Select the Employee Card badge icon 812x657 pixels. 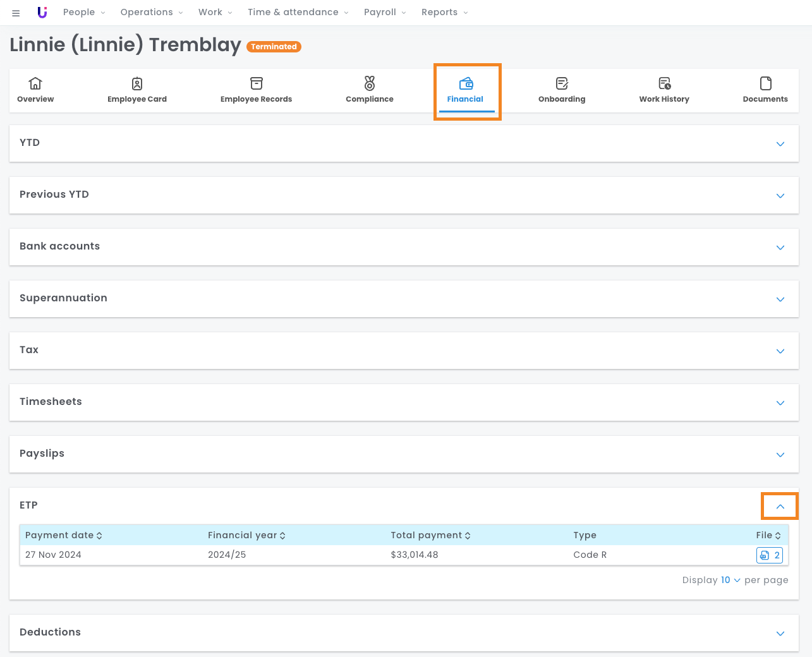[x=137, y=83]
